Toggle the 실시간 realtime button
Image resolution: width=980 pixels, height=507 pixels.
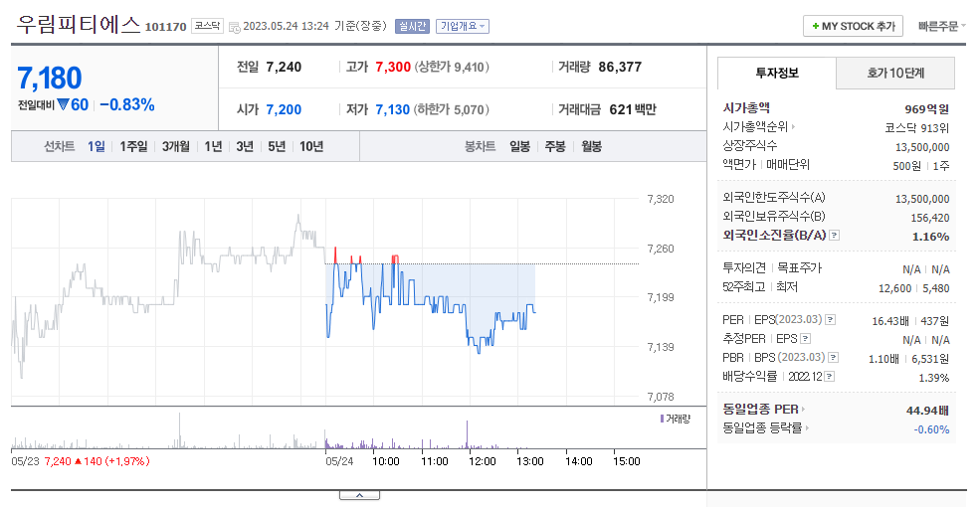click(412, 26)
